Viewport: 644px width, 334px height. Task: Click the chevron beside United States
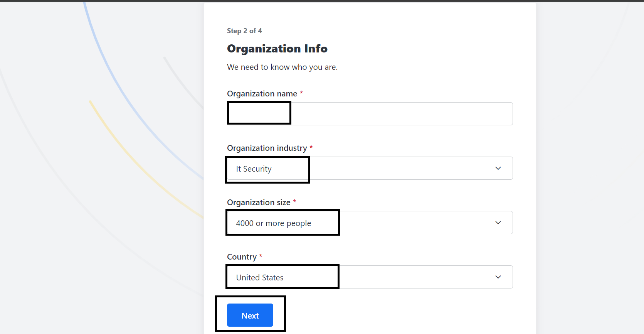(498, 277)
